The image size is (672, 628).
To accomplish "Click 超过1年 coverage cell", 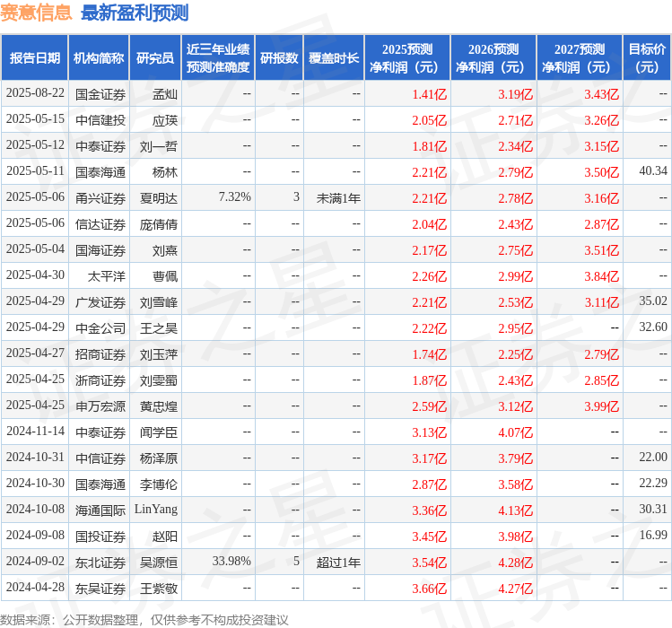I will pos(338,563).
